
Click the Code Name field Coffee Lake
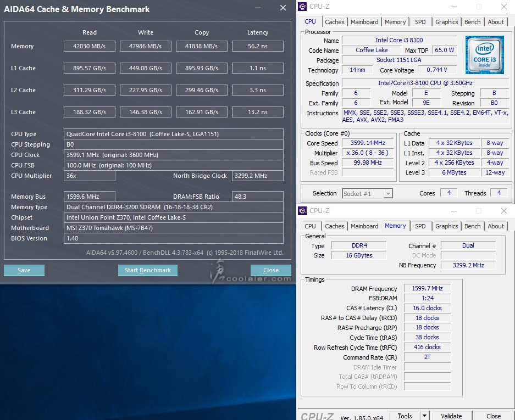pyautogui.click(x=372, y=50)
